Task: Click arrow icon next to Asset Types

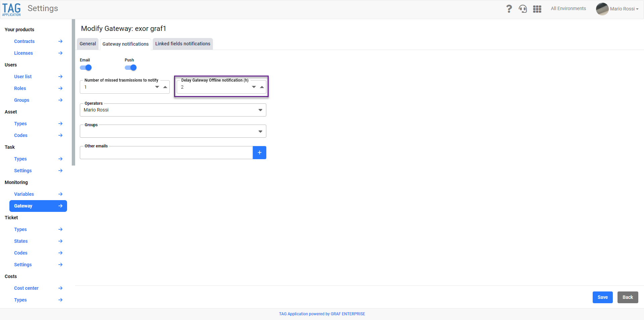Action: 60,124
